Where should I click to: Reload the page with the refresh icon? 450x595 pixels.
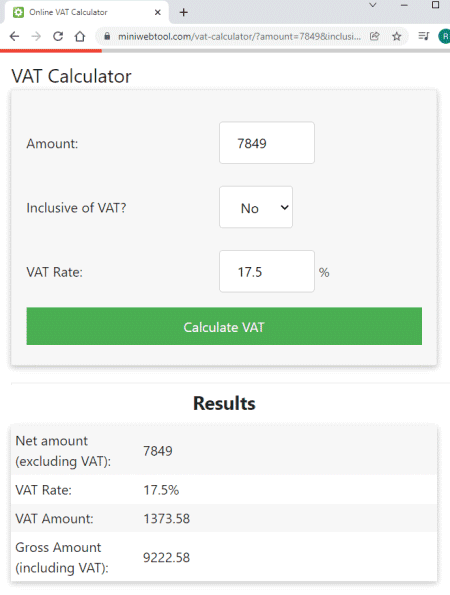[x=58, y=36]
